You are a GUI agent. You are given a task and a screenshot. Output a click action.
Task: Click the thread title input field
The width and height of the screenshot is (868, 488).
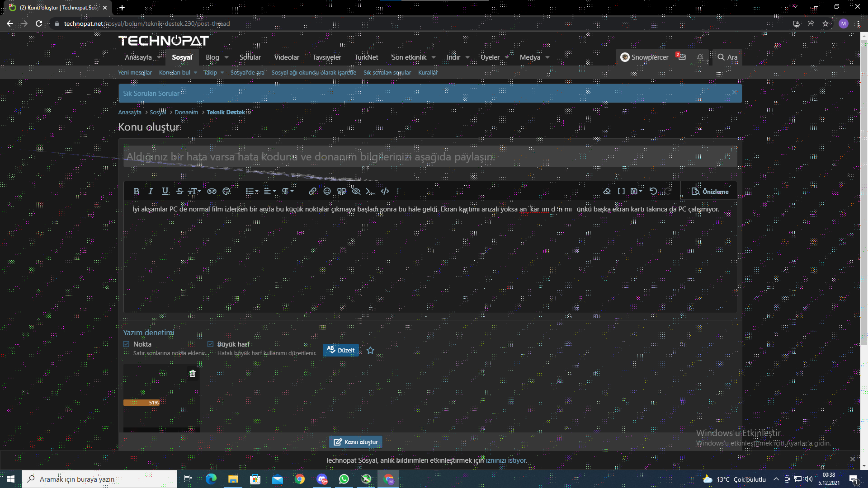[429, 157]
